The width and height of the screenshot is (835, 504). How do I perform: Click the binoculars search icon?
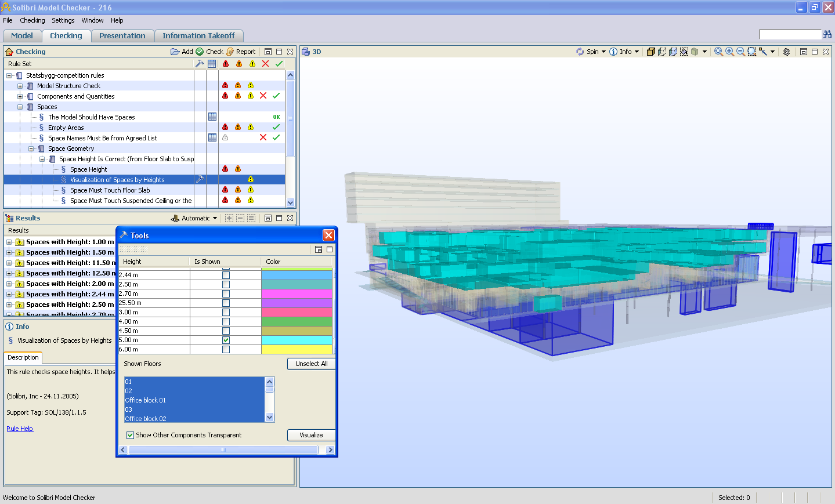[x=827, y=34]
